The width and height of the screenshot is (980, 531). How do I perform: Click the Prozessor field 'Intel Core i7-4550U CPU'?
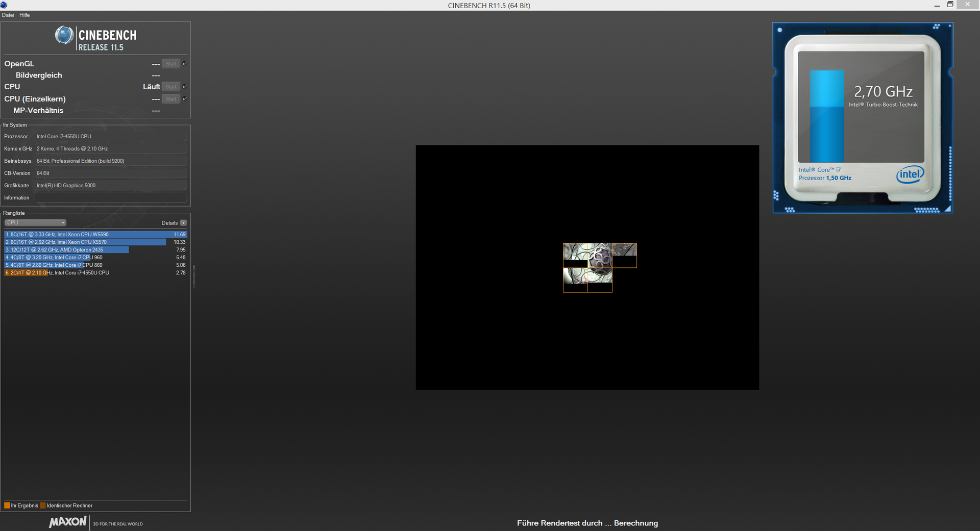click(x=110, y=137)
